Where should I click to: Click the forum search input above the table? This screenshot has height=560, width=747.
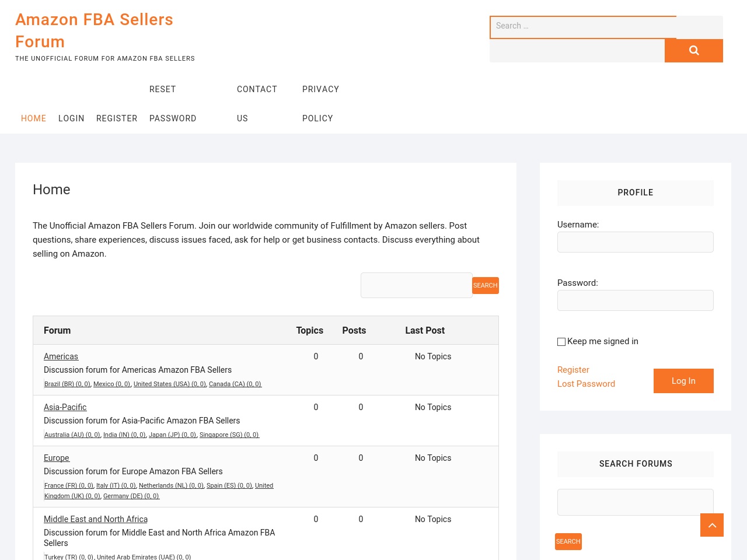pyautogui.click(x=417, y=285)
